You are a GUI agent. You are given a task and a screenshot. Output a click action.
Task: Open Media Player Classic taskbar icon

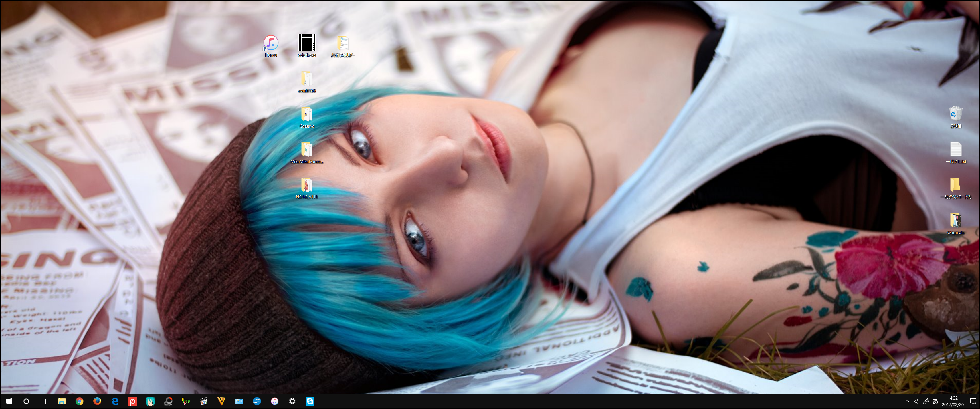click(x=203, y=401)
